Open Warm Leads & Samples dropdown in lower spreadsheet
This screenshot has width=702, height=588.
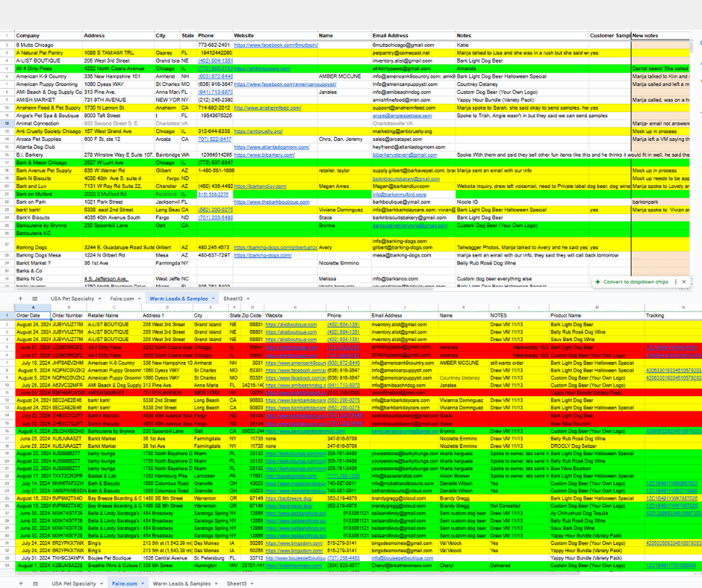(216, 584)
